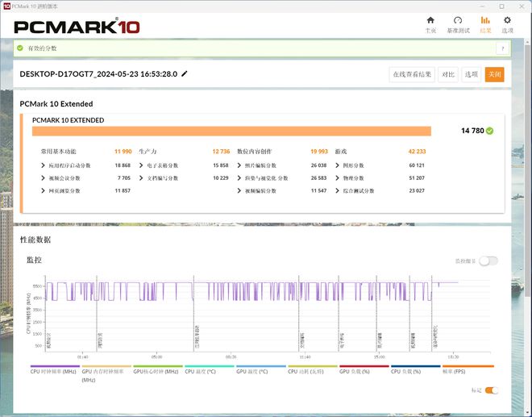Toggle the 标记 markers switch
532x417 pixels.
[491, 390]
